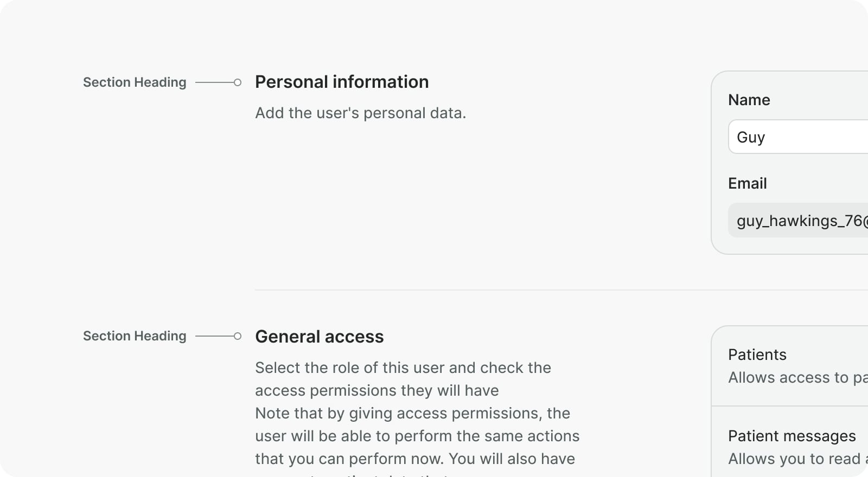Select the Patient messages permission title
The width and height of the screenshot is (868, 477).
coord(792,436)
